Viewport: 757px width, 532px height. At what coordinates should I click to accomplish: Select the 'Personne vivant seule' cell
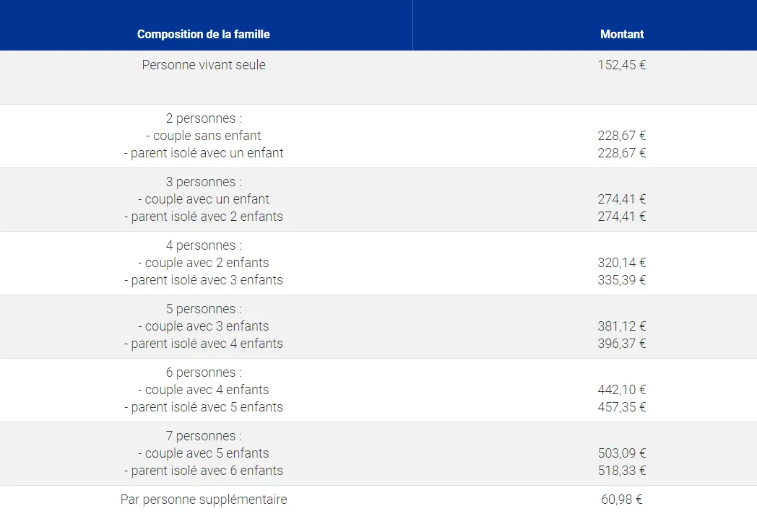(x=204, y=65)
